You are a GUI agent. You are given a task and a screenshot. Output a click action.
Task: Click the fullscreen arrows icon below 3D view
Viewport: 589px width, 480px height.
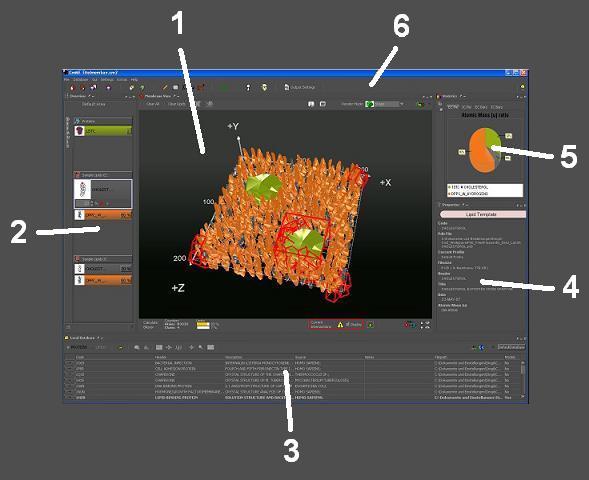click(425, 325)
